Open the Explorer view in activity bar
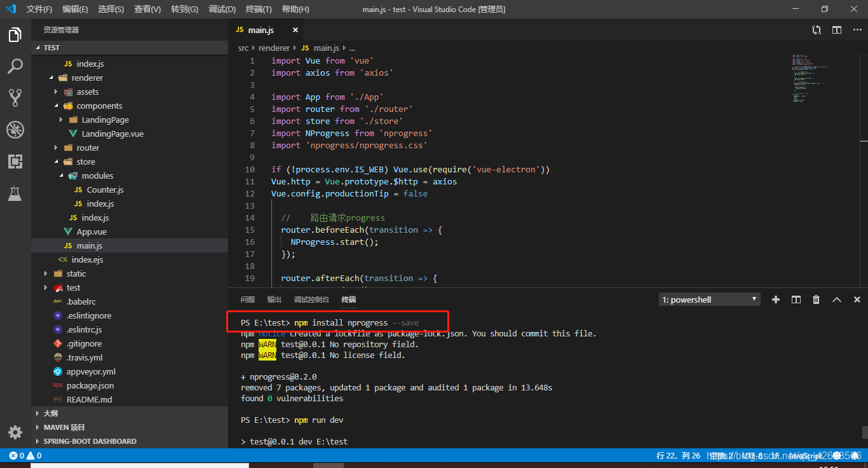 coord(15,36)
